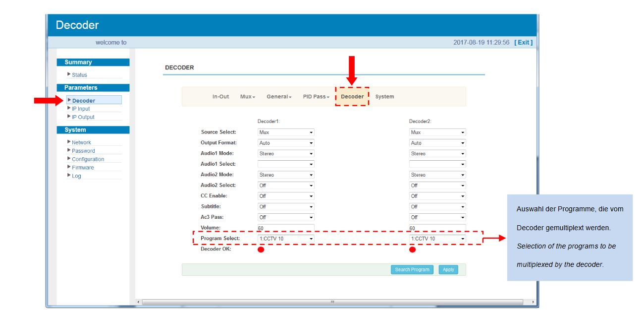Switch to the In-Out tab
The height and width of the screenshot is (315, 644).
click(220, 97)
